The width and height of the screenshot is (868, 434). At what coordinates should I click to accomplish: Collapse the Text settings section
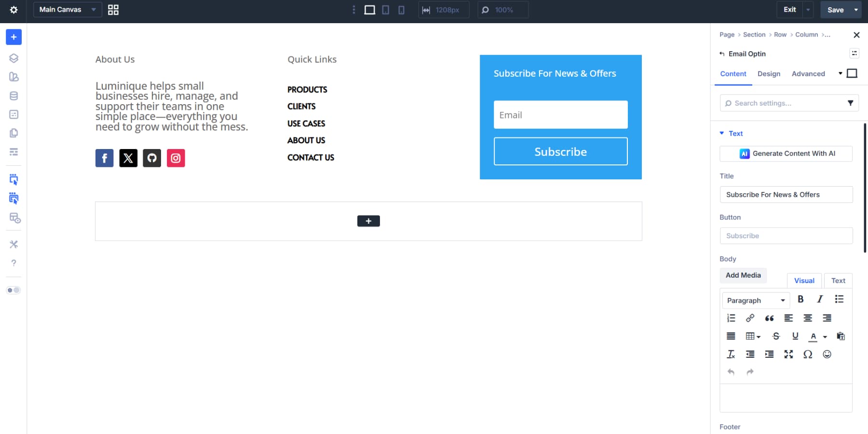721,133
